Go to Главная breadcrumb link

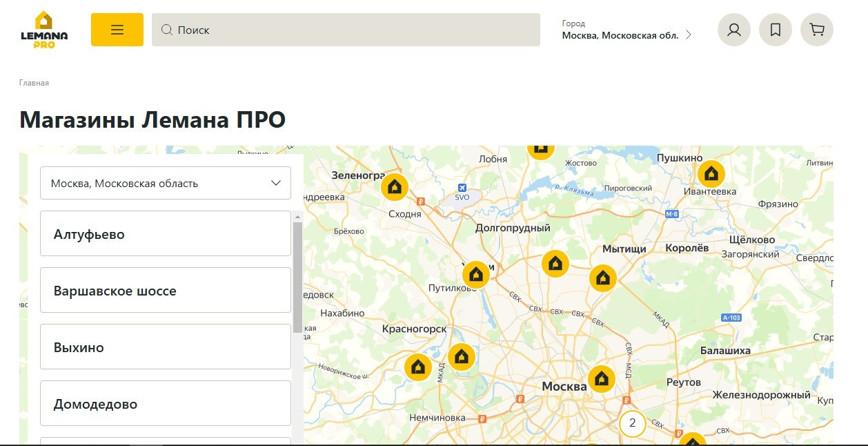tap(34, 83)
